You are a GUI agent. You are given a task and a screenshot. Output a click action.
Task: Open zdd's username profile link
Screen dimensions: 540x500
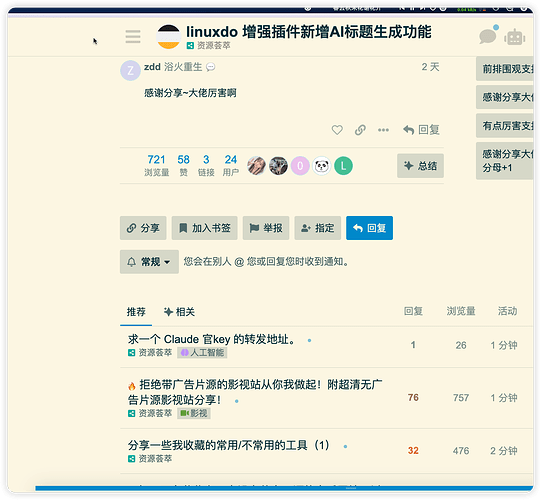click(x=152, y=67)
